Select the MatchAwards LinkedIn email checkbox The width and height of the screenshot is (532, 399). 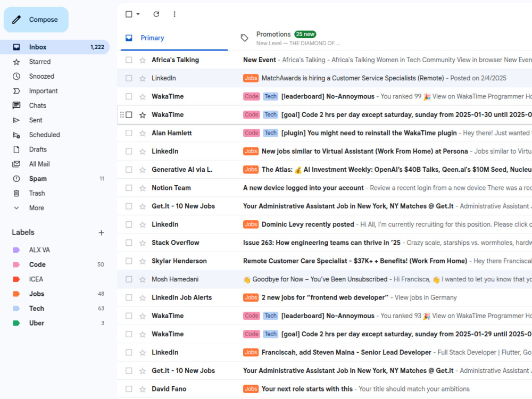coord(129,78)
